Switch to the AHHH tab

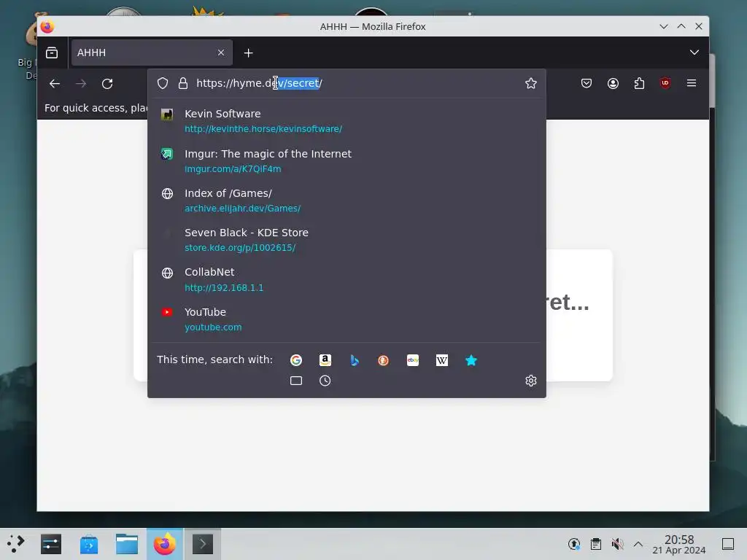[152, 52]
